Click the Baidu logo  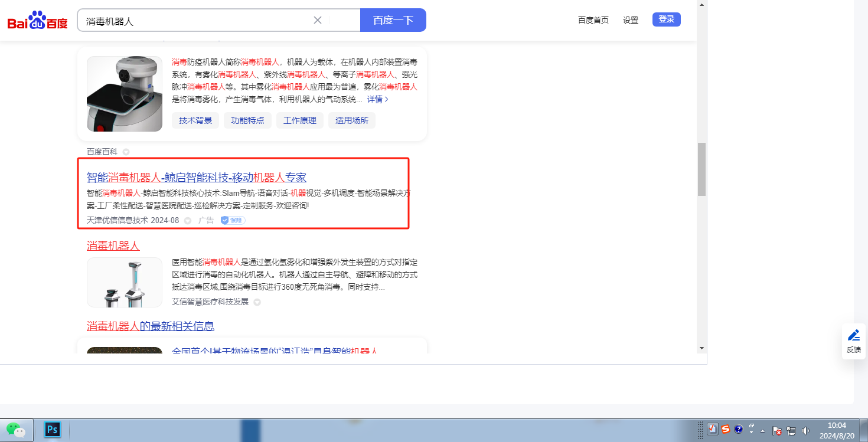37,21
